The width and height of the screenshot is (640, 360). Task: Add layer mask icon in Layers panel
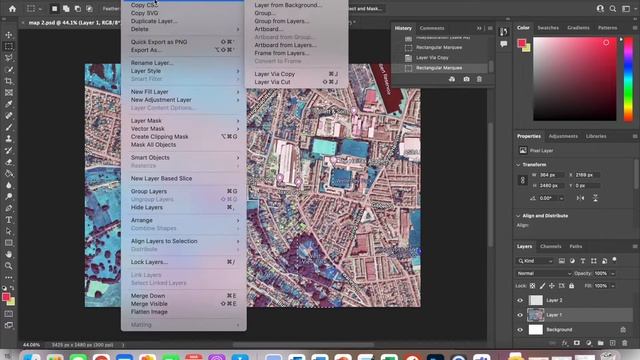point(576,343)
